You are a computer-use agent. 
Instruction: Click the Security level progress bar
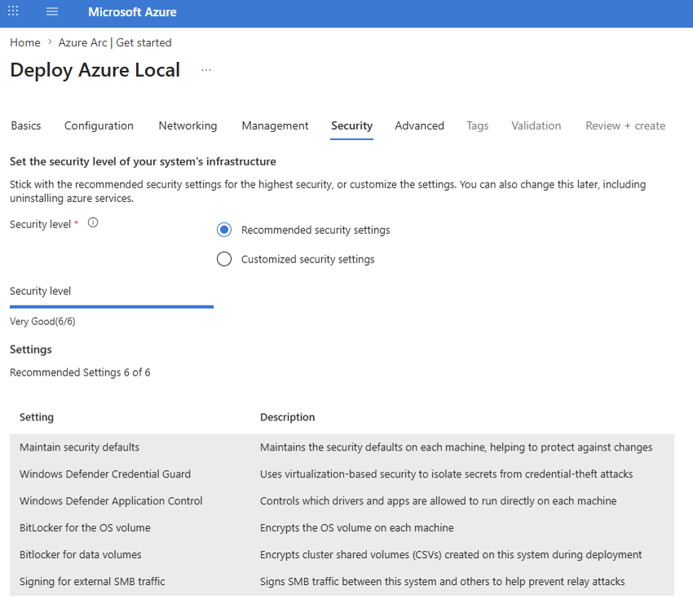pos(112,306)
